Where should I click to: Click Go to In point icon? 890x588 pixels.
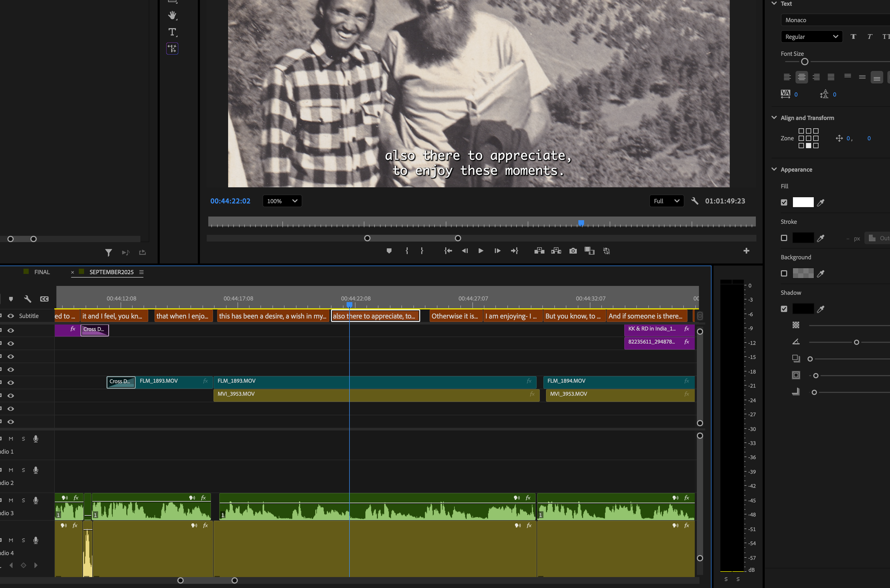click(448, 251)
